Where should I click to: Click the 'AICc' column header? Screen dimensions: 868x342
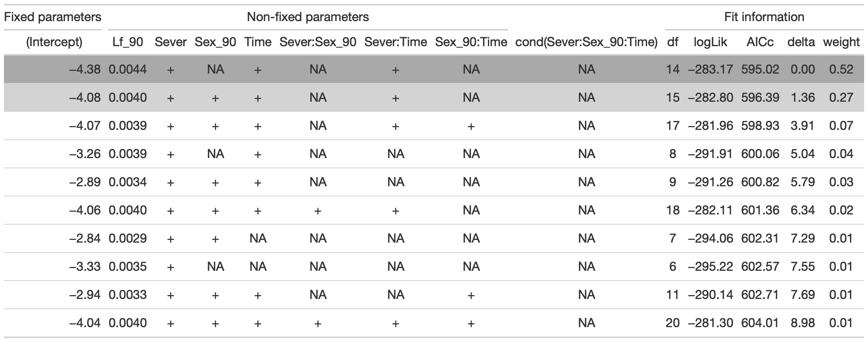[x=760, y=42]
